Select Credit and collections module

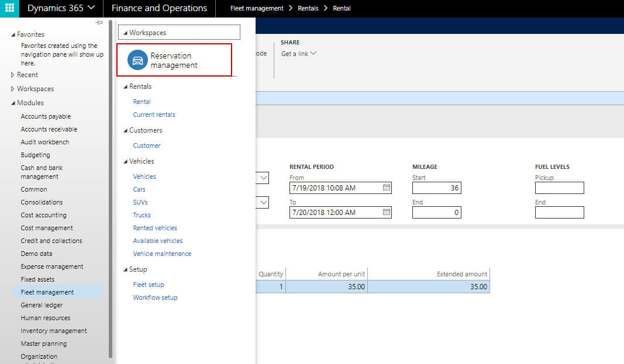coord(51,241)
